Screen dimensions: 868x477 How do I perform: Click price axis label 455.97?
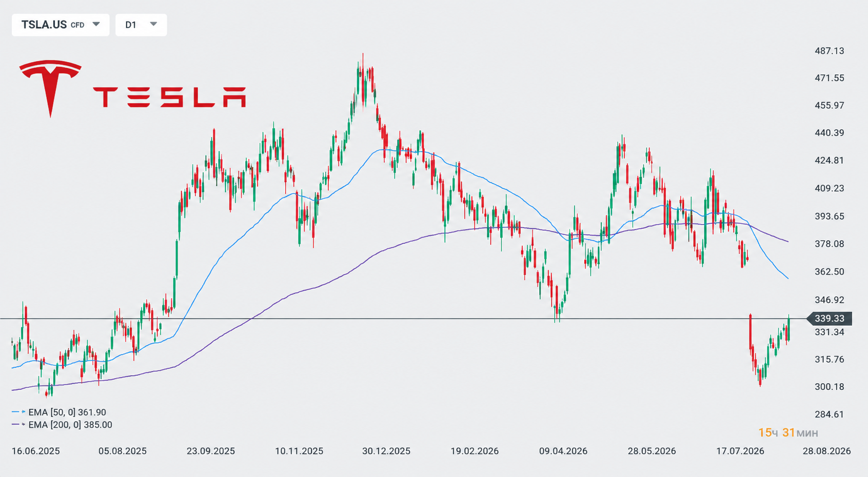click(830, 105)
